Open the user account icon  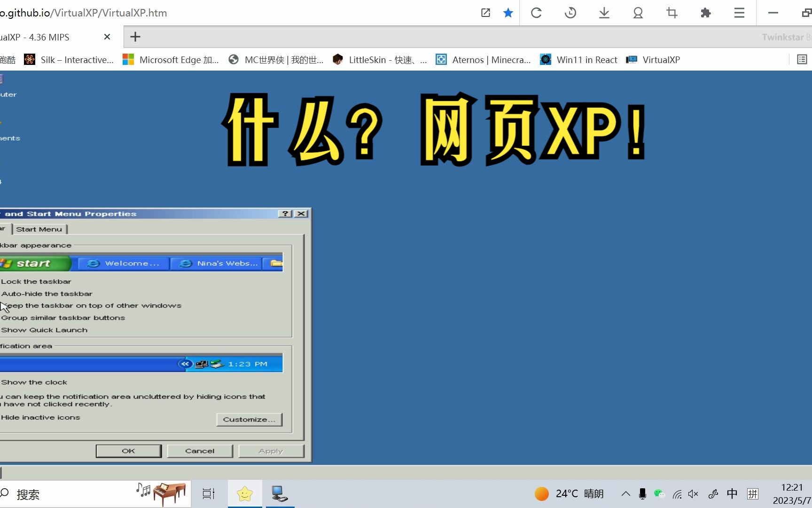click(x=638, y=13)
